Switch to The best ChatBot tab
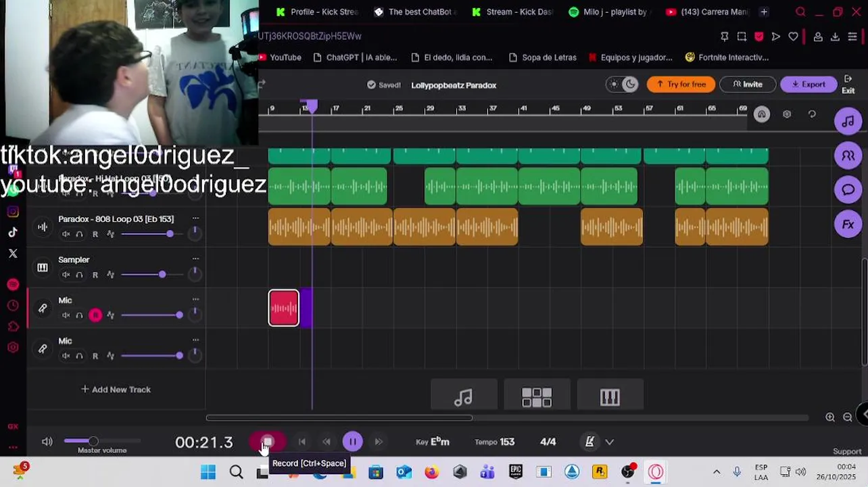 click(416, 11)
